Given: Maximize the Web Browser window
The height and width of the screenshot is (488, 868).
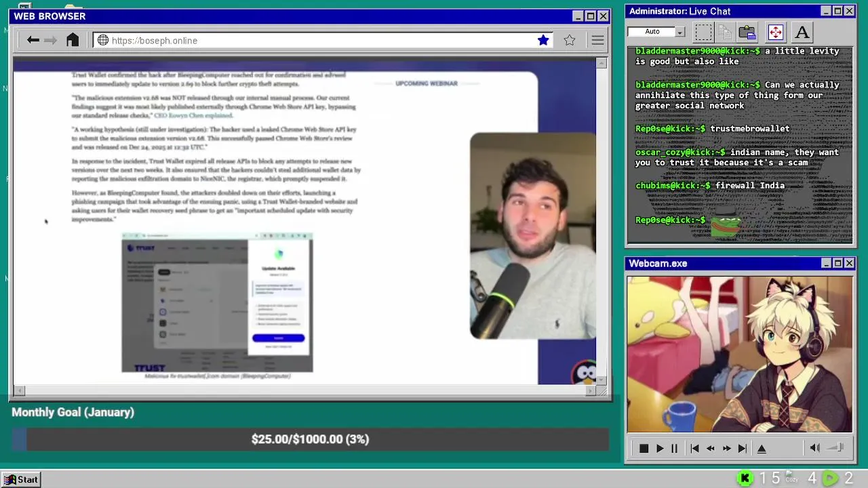Looking at the screenshot, I should tap(590, 16).
